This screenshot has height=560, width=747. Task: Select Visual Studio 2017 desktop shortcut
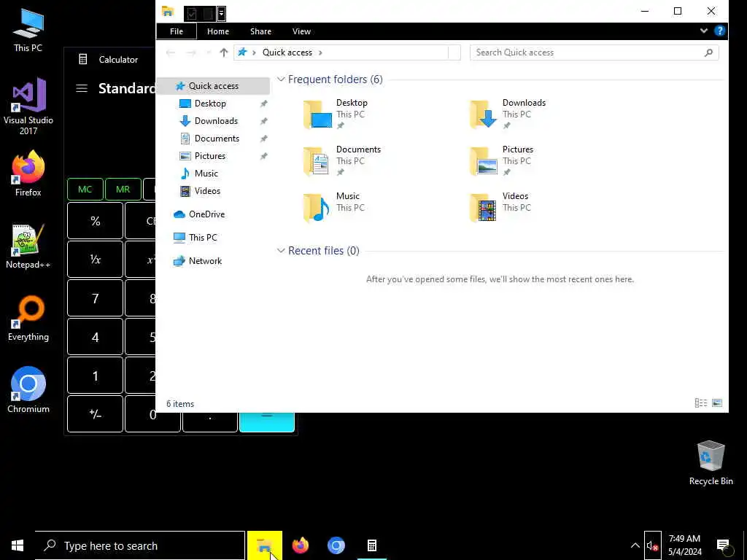(x=28, y=106)
